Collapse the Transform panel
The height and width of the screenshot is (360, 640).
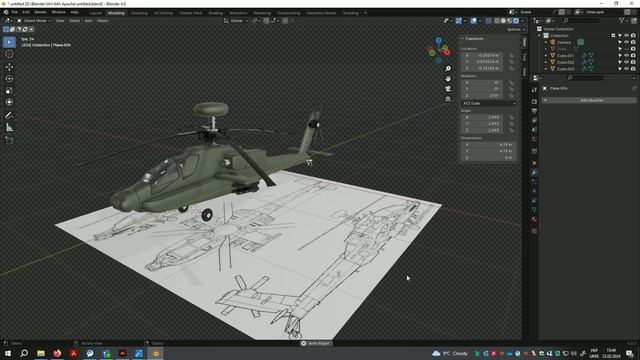pyautogui.click(x=462, y=39)
